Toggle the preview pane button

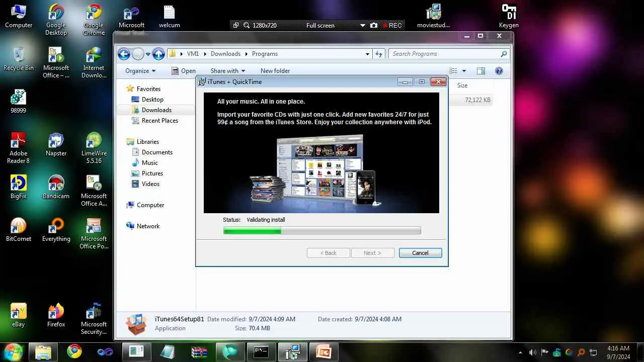coord(481,71)
